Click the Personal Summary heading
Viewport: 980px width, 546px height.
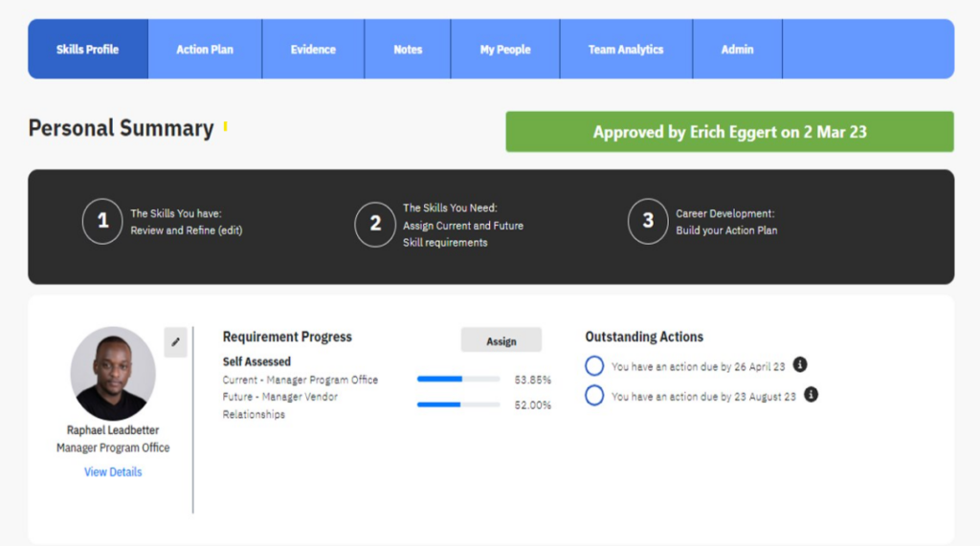(x=122, y=128)
